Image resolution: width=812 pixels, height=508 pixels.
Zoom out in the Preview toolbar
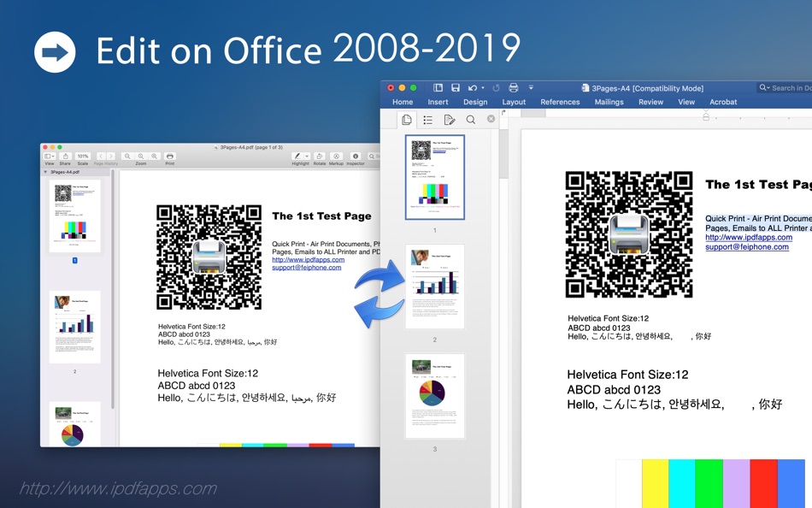[127, 156]
